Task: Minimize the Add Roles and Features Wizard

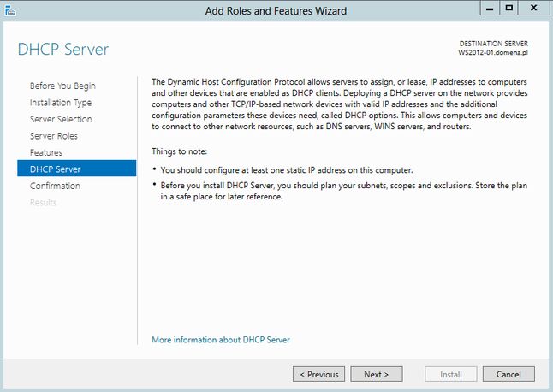Action: coord(490,9)
